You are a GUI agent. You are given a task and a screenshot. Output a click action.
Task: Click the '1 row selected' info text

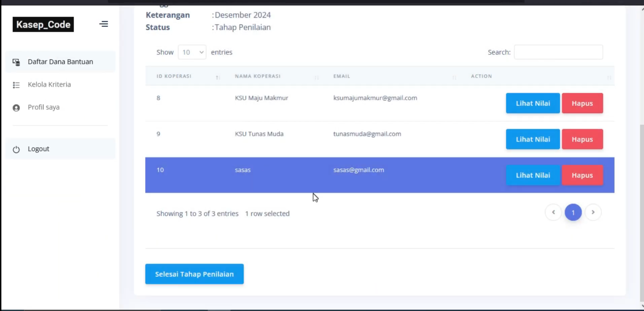[x=267, y=213]
